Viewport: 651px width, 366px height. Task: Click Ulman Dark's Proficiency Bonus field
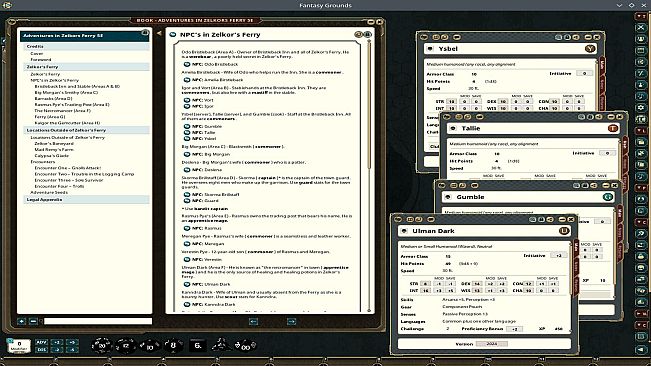[x=514, y=329]
